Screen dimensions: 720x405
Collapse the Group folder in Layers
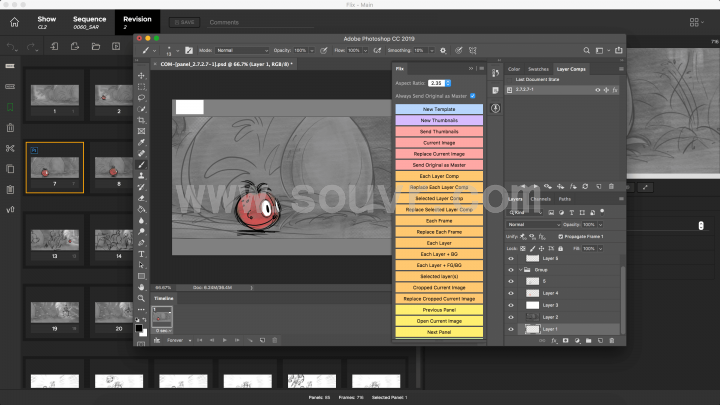521,270
